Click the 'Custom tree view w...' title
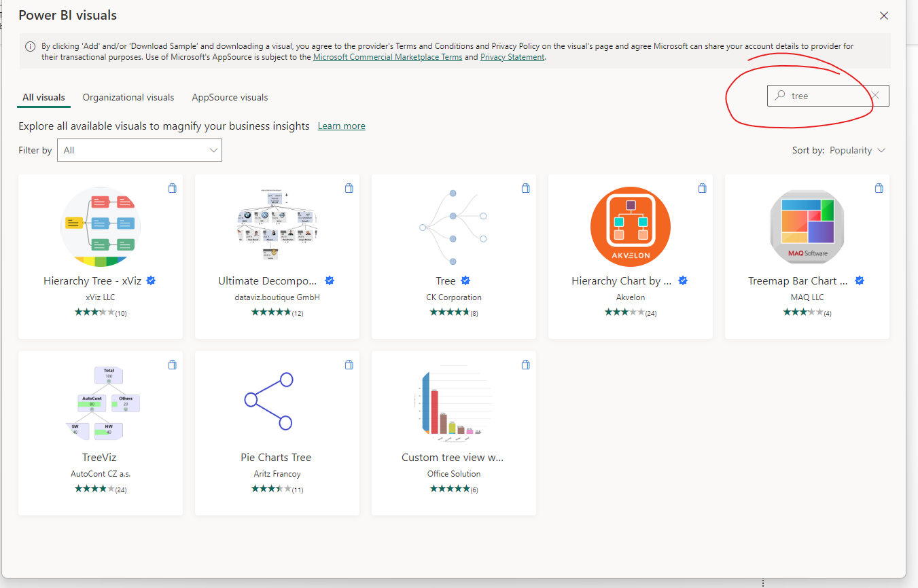The width and height of the screenshot is (918, 588). point(453,457)
